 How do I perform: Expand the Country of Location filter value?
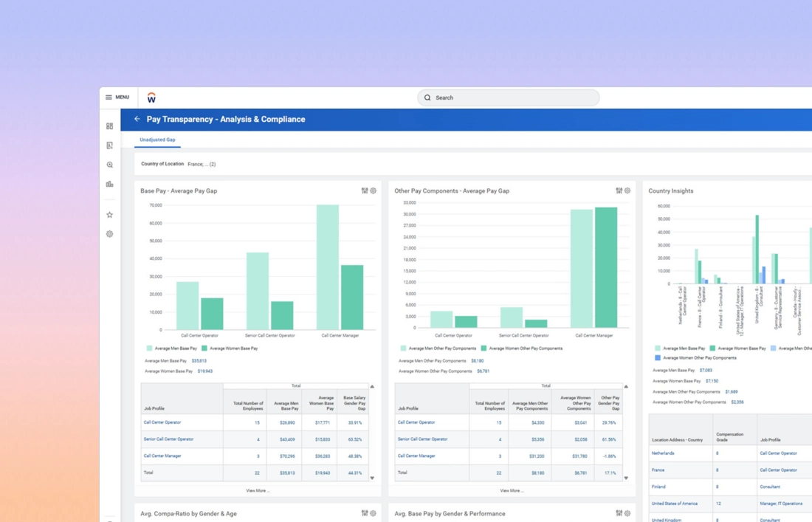(202, 164)
